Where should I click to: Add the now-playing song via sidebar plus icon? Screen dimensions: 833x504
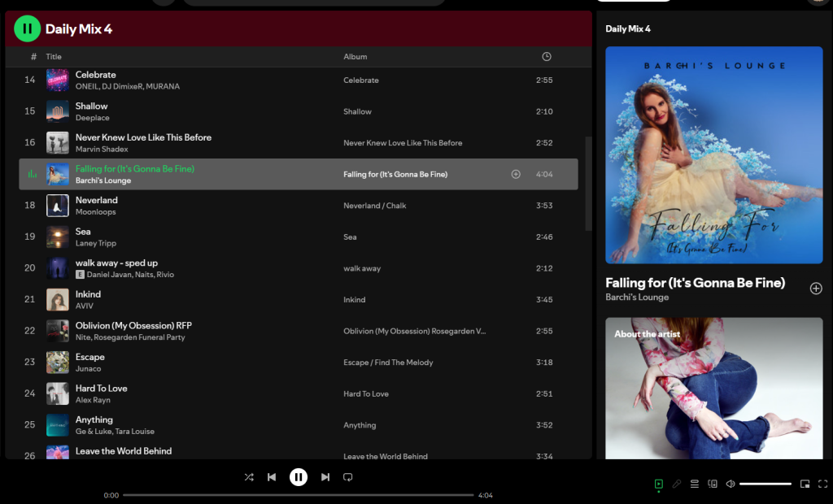click(816, 289)
